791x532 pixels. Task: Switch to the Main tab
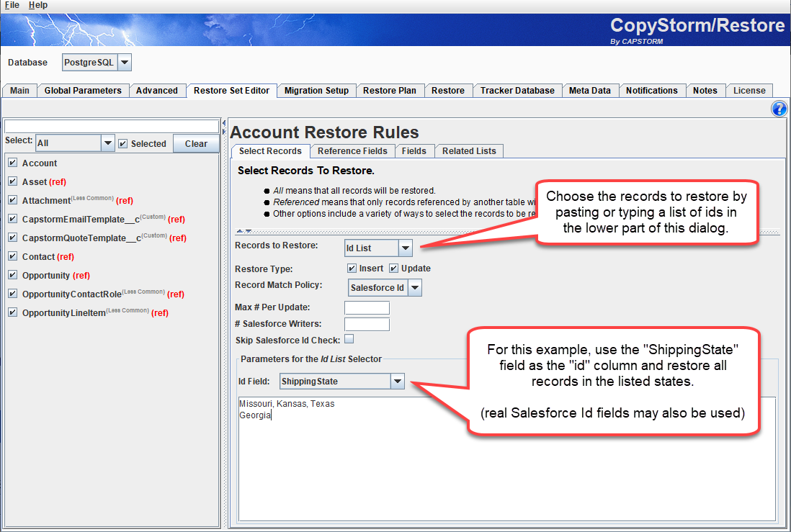(19, 91)
